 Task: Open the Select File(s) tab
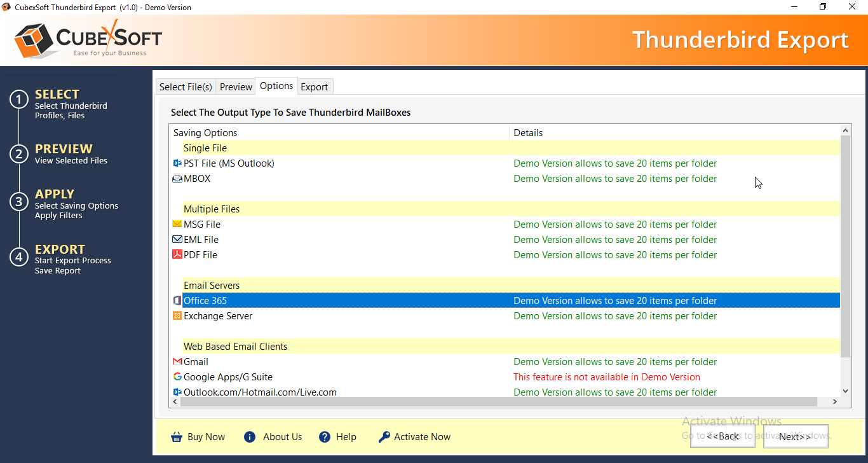[186, 87]
